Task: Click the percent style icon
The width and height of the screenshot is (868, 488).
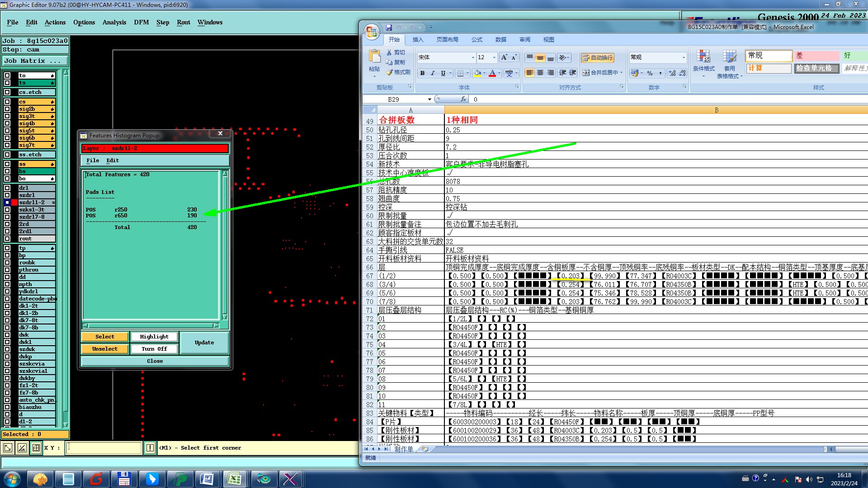Action: [x=650, y=73]
